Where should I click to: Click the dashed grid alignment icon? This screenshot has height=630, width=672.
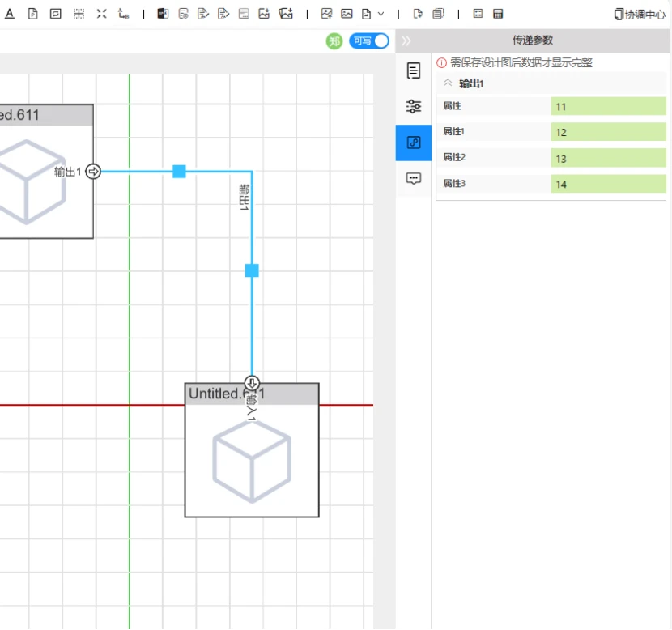[x=79, y=14]
